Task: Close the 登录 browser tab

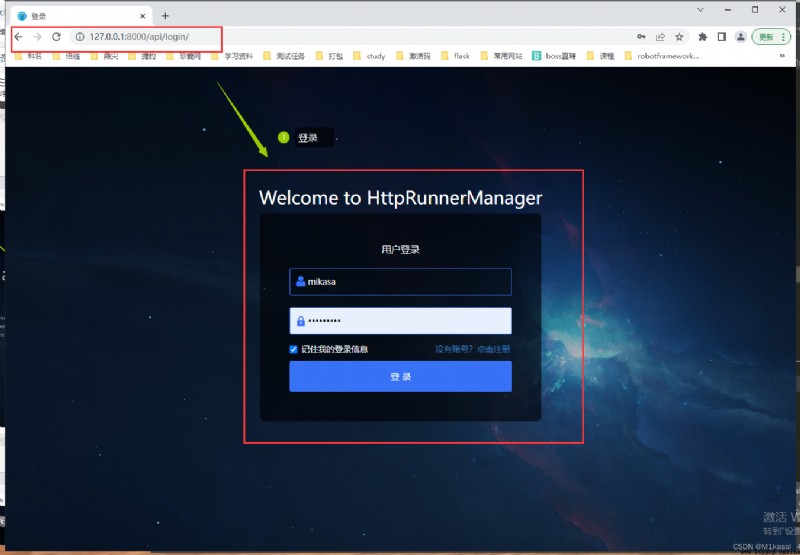Action: tap(143, 16)
